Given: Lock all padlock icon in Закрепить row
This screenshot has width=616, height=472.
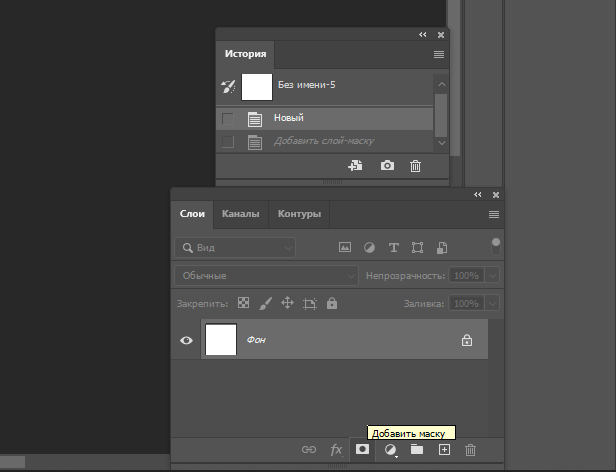Looking at the screenshot, I should [332, 303].
